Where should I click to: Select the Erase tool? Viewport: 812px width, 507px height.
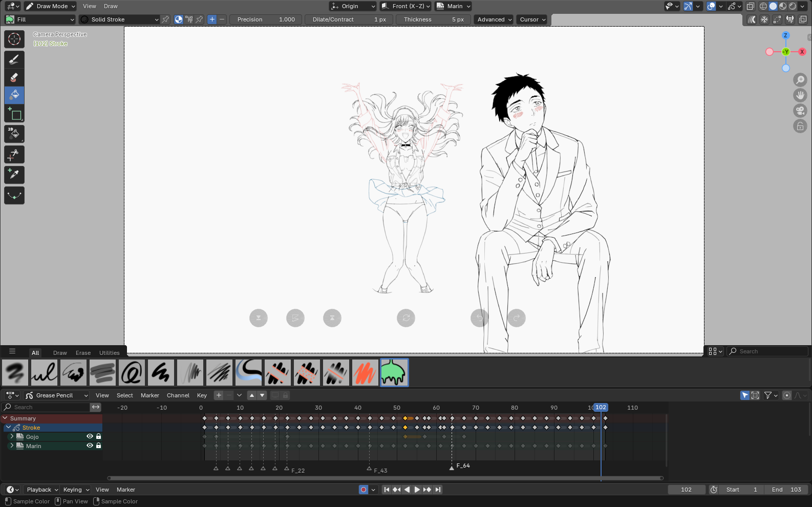coord(14,77)
